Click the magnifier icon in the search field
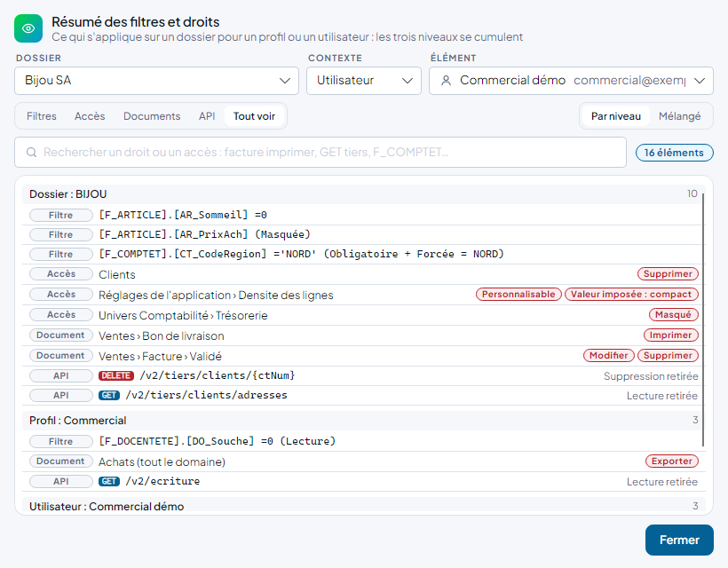728x568 pixels. [x=32, y=153]
